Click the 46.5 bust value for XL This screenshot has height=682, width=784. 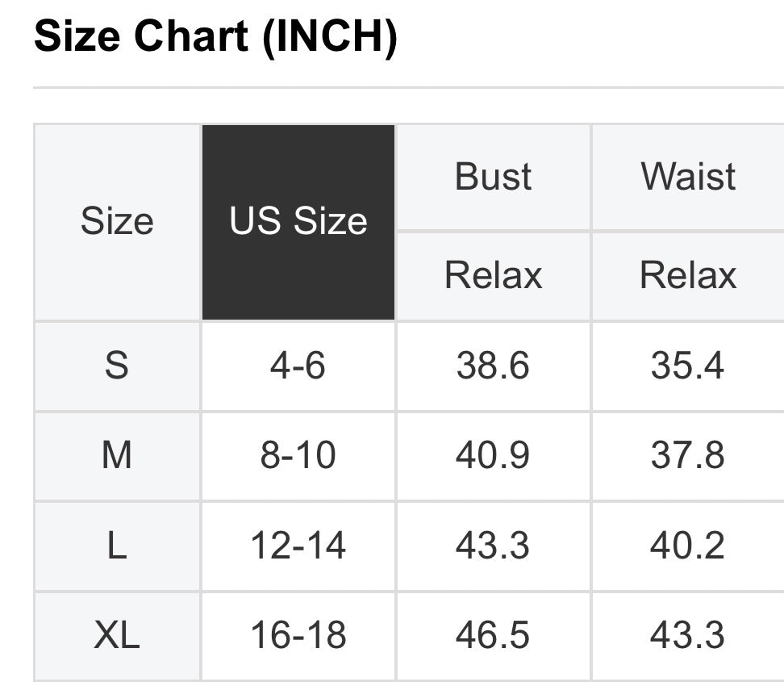pos(493,635)
